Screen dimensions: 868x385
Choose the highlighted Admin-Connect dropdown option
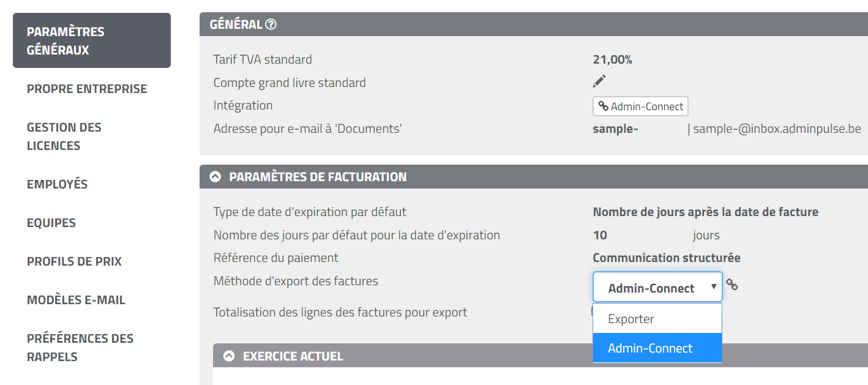click(x=650, y=348)
